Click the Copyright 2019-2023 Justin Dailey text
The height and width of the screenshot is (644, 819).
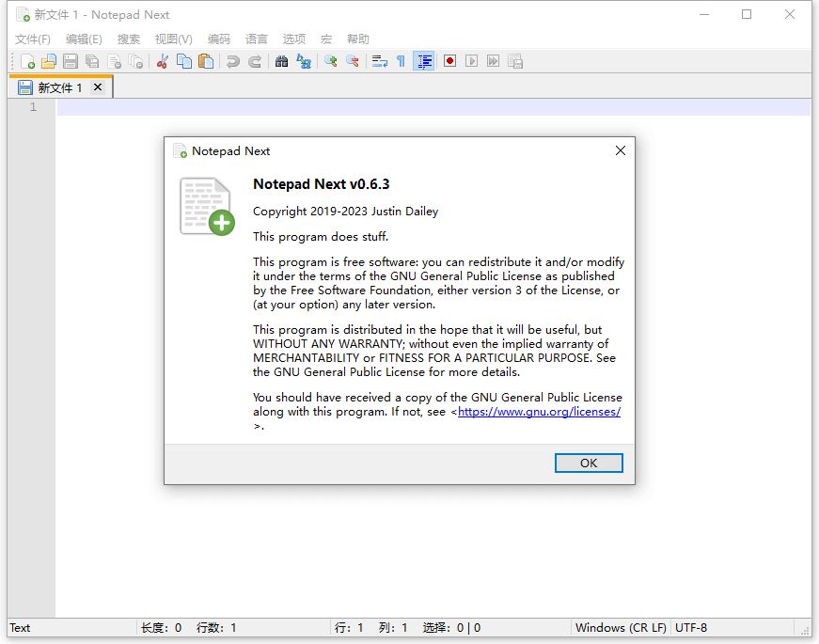pos(346,212)
